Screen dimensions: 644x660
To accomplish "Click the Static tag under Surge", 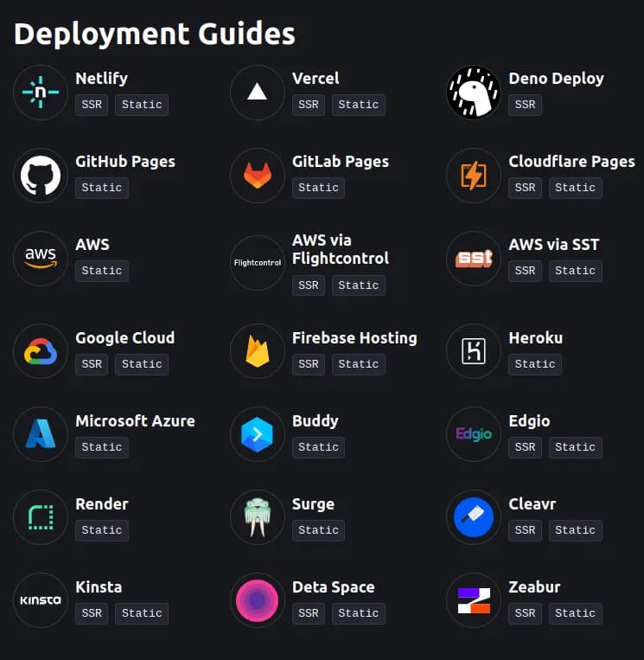I will click(318, 530).
